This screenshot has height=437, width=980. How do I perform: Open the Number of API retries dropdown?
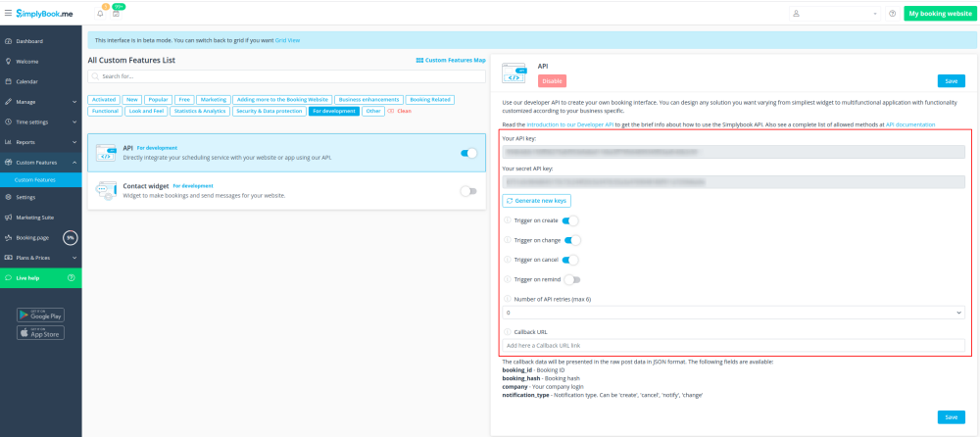[x=733, y=313]
